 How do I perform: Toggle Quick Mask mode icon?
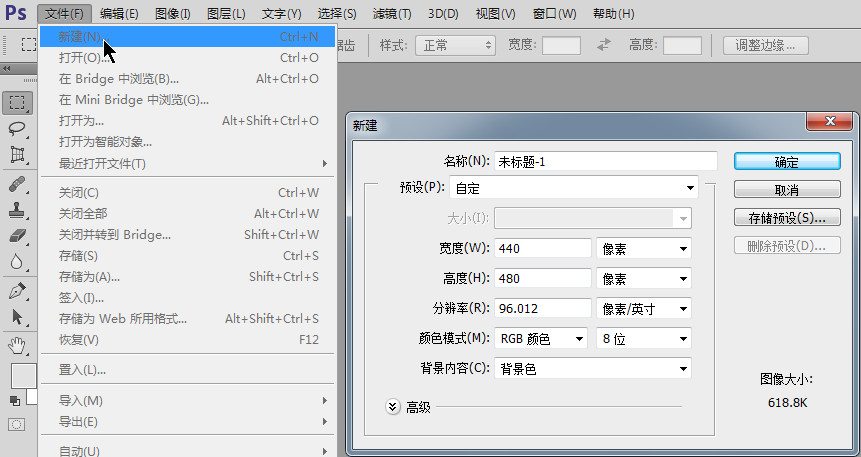pyautogui.click(x=16, y=424)
